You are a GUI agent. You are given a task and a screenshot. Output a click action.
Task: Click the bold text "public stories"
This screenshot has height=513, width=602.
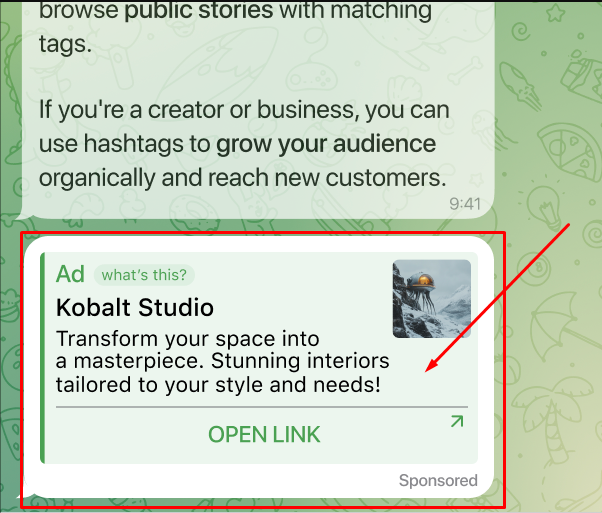click(199, 10)
